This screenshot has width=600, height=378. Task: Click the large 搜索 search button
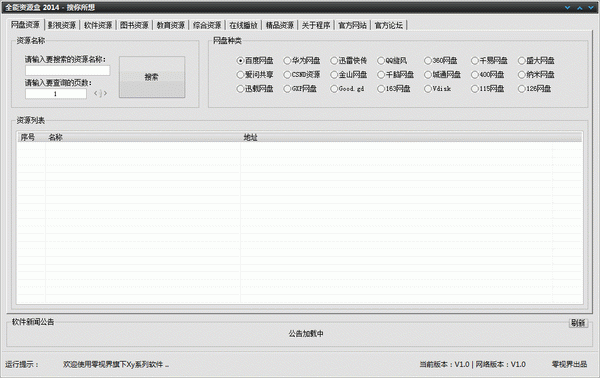(152, 77)
